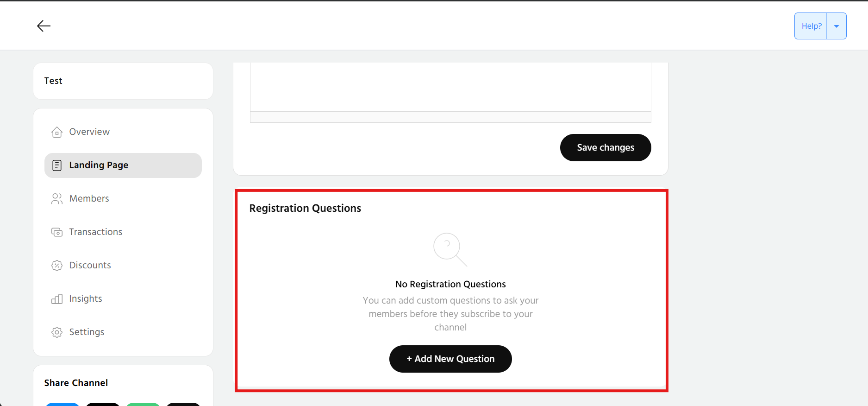Image resolution: width=868 pixels, height=406 pixels.
Task: Open the Settings gear icon
Action: [x=57, y=332]
